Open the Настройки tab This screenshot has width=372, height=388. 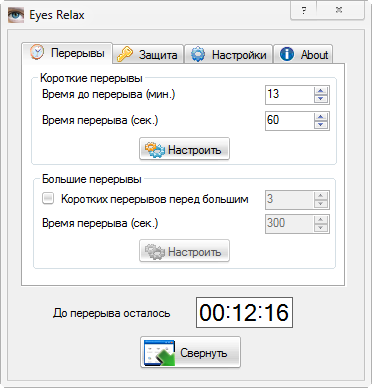click(x=229, y=54)
